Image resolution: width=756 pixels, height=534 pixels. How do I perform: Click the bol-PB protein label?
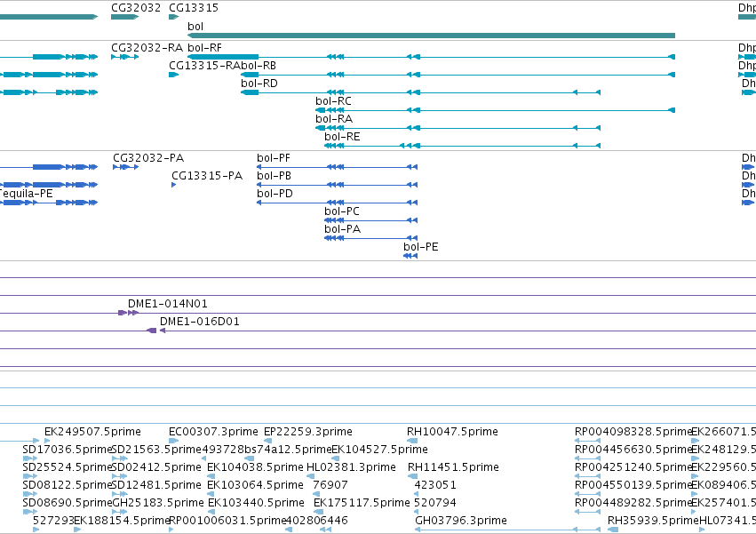point(275,176)
